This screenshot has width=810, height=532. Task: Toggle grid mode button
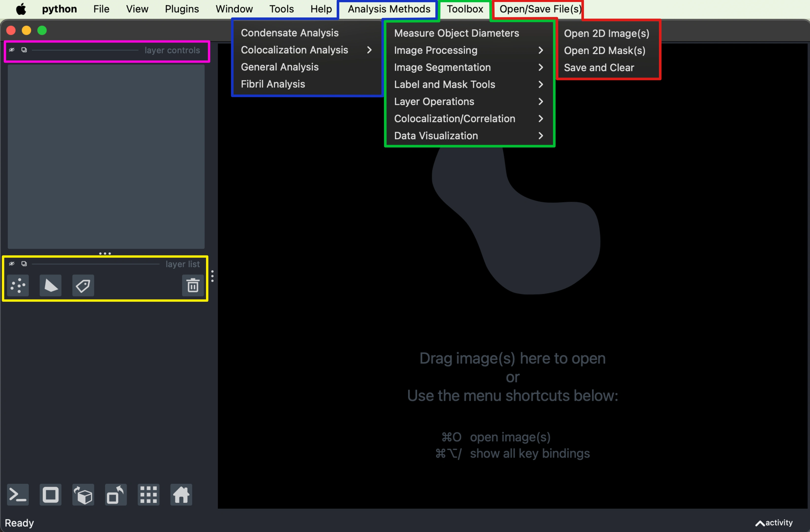(148, 495)
